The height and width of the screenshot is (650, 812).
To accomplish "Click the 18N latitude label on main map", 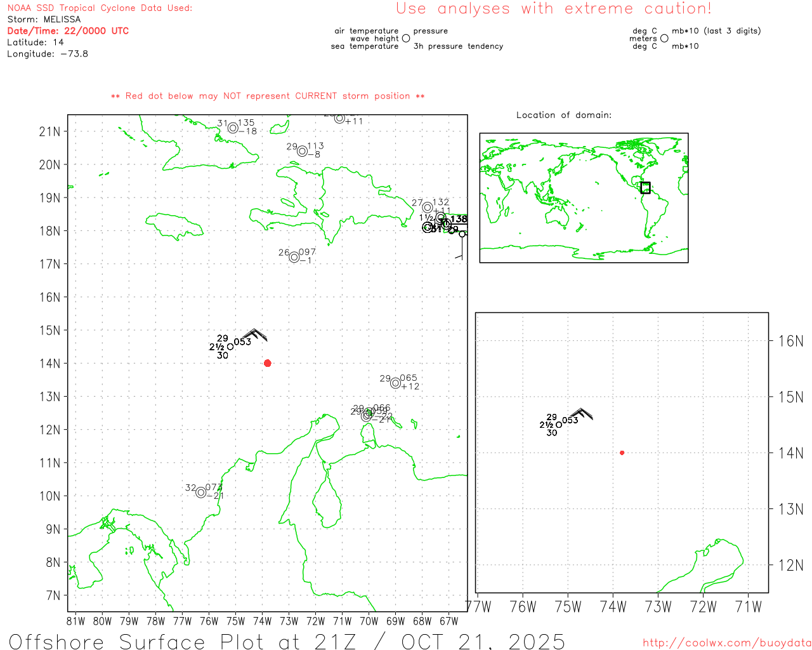I will (49, 231).
